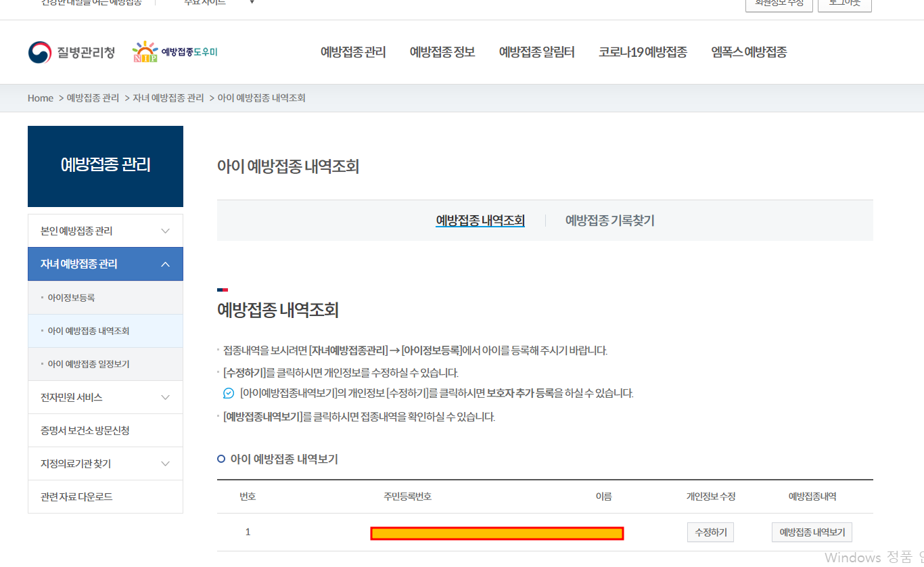Screen dimensions: 924x567
Task: Click the 주민등록번호 column header
Action: [407, 497]
